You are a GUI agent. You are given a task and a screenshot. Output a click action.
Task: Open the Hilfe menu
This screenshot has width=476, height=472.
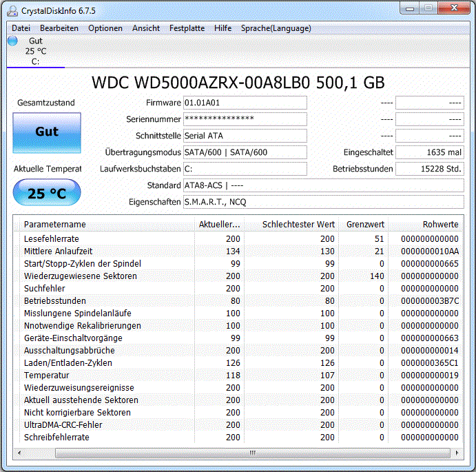point(223,28)
